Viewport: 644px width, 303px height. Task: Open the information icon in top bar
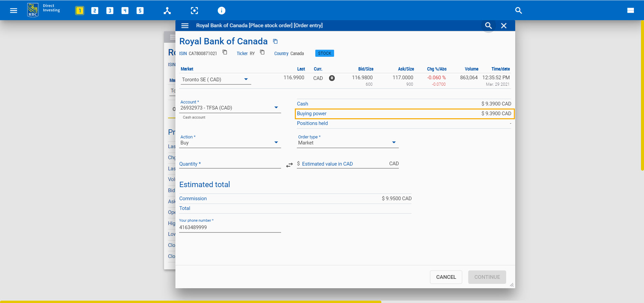pos(221,10)
